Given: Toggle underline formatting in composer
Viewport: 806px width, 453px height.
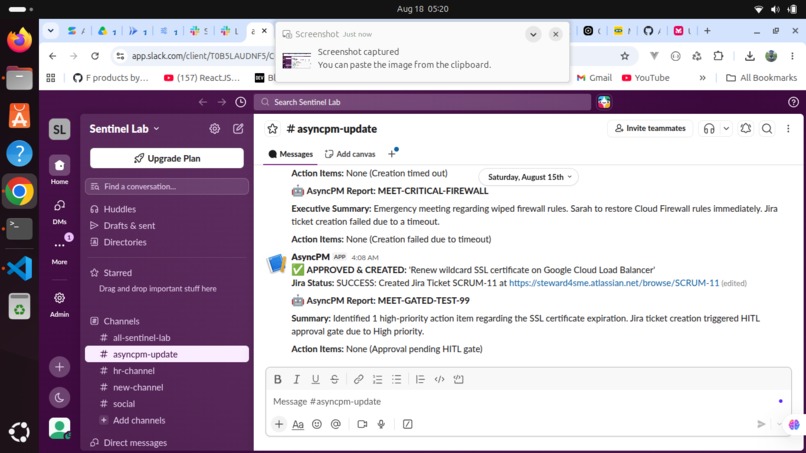Looking at the screenshot, I should [x=315, y=379].
